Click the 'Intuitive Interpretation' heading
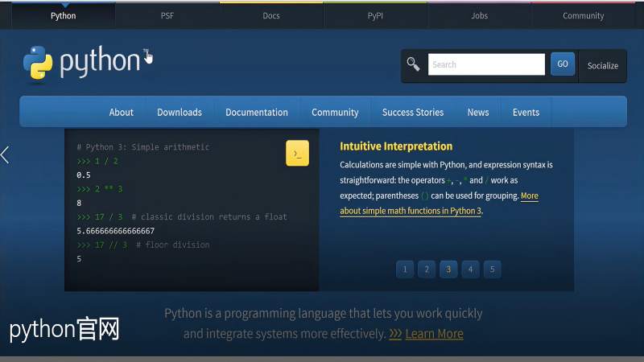This screenshot has height=362, width=644. [396, 146]
